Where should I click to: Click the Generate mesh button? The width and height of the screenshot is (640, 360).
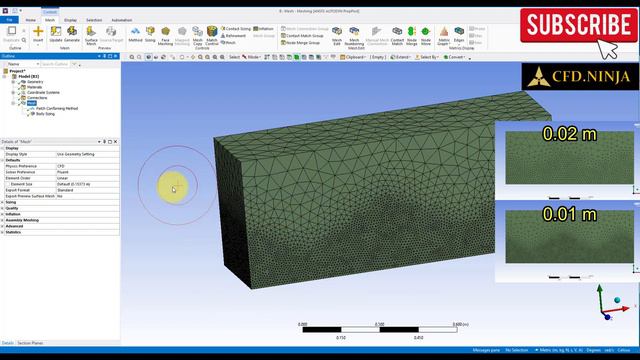(x=72, y=34)
